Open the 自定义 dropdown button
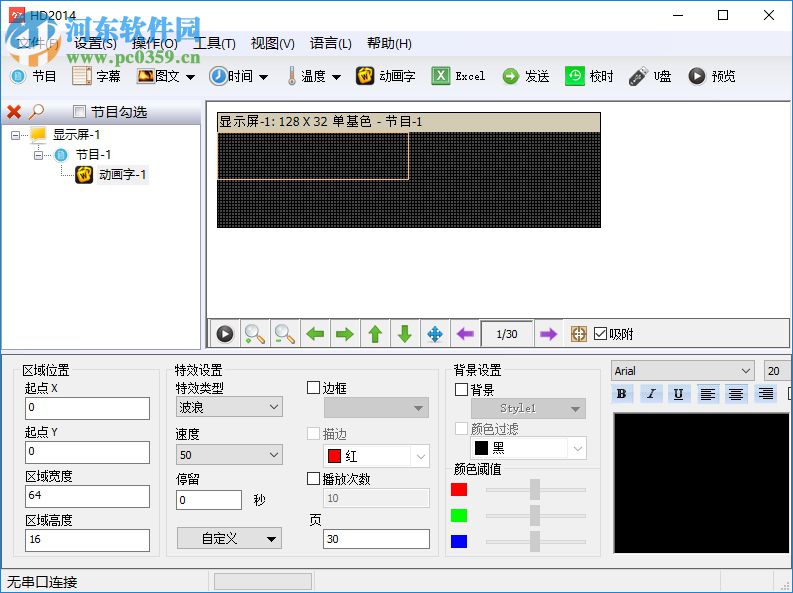 (229, 538)
